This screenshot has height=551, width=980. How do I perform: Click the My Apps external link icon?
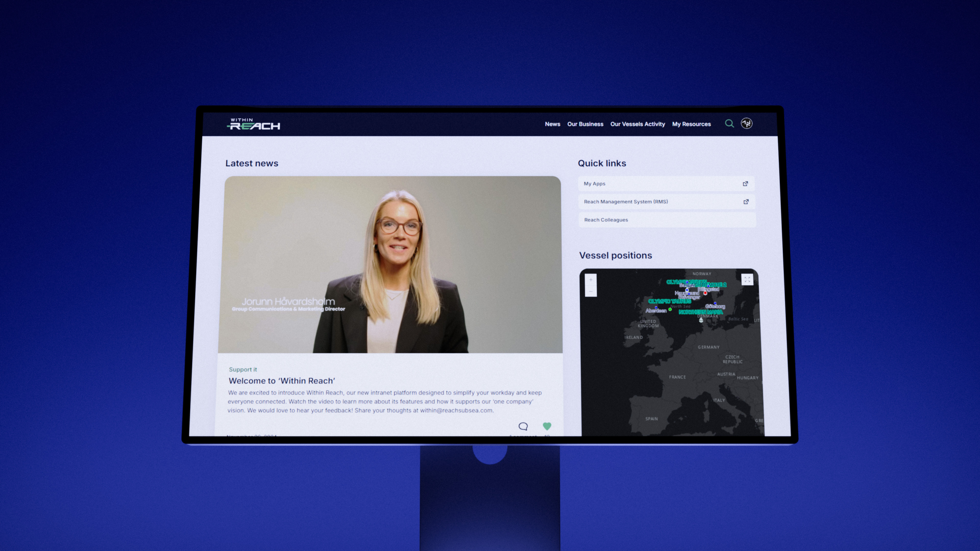(745, 184)
